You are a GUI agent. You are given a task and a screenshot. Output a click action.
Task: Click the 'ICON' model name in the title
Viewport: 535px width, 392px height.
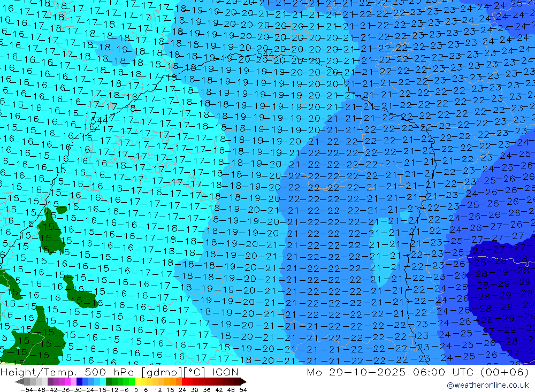coord(225,372)
